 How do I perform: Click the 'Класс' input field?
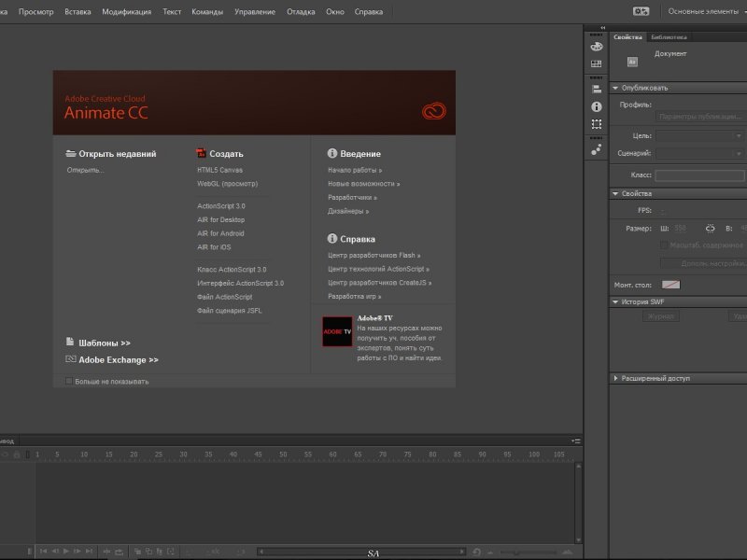(x=699, y=175)
